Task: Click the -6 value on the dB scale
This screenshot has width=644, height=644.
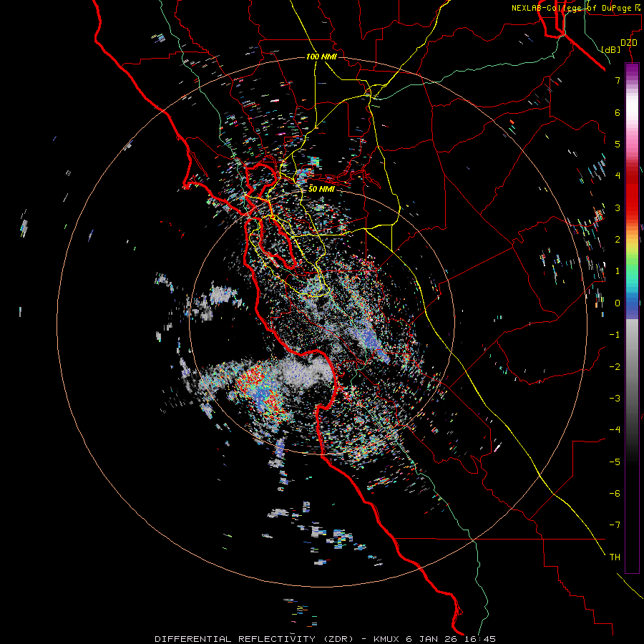Action: pyautogui.click(x=615, y=494)
